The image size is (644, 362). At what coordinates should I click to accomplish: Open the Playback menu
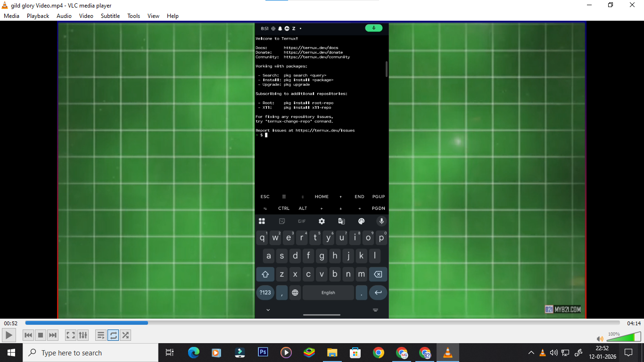click(x=38, y=16)
